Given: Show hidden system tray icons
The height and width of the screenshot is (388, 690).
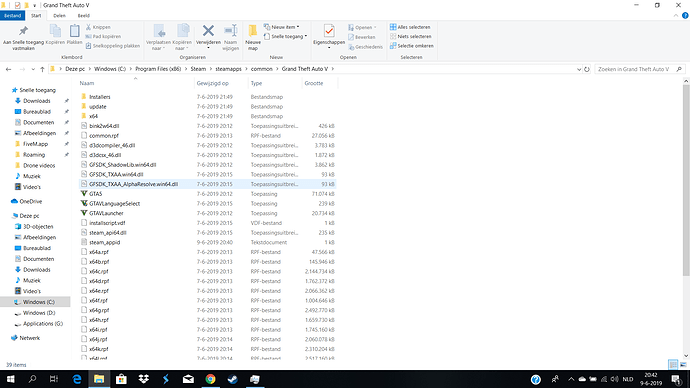Looking at the screenshot, I should 571,379.
